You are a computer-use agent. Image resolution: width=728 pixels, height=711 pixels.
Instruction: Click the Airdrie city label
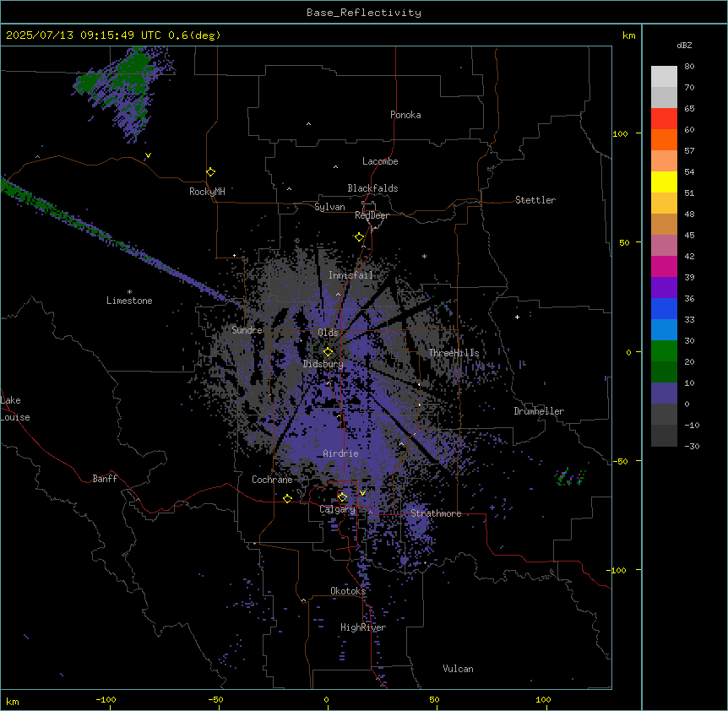pos(340,453)
